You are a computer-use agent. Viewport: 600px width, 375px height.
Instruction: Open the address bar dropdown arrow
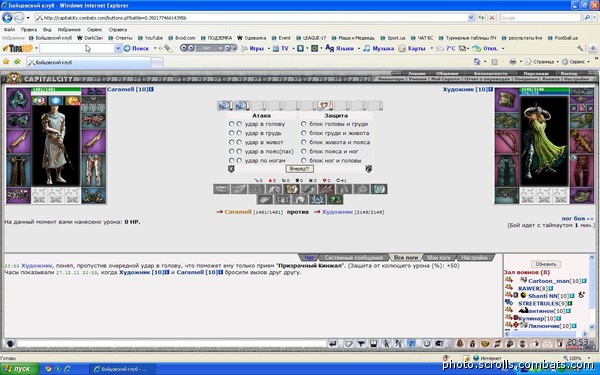pos(471,18)
